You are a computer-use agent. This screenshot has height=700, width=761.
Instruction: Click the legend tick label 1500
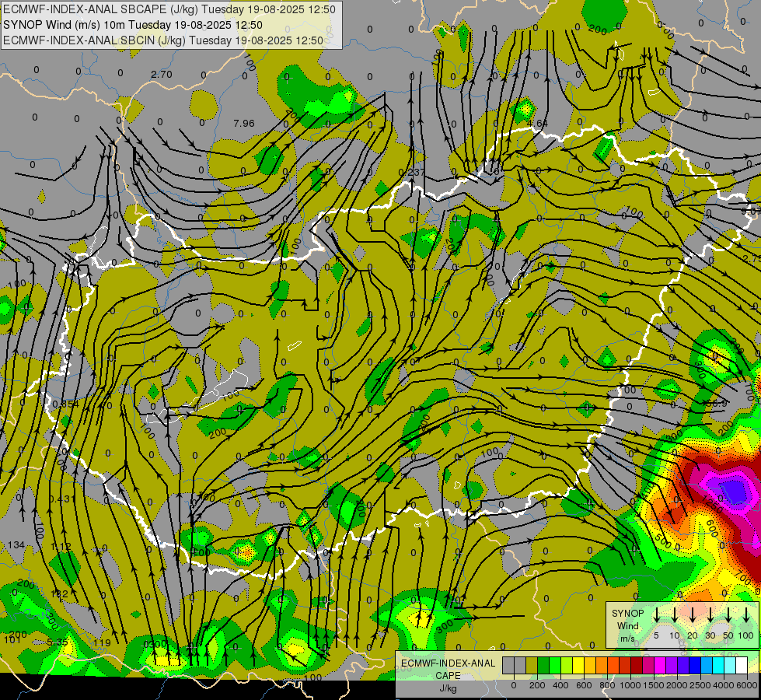point(653,685)
